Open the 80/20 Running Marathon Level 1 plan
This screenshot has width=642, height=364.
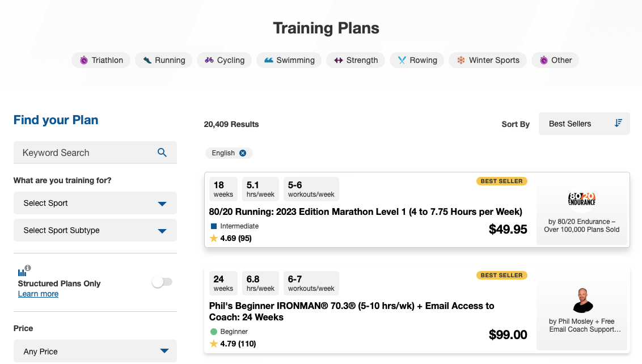[x=365, y=212]
